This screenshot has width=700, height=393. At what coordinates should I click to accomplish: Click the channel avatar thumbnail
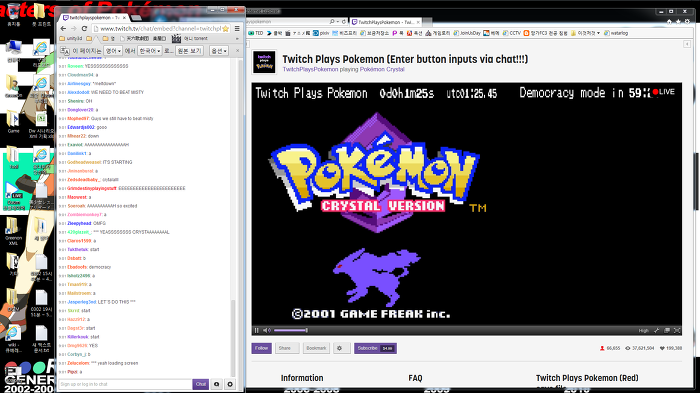[x=264, y=62]
